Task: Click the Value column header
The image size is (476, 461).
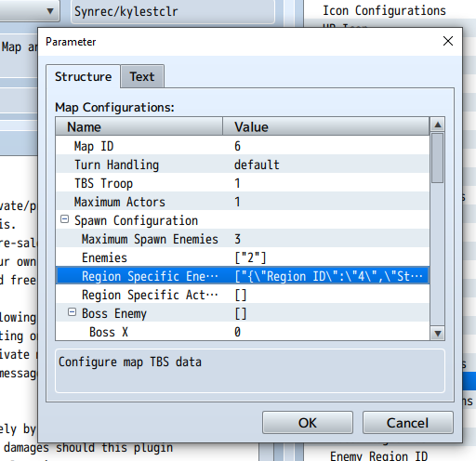Action: coord(326,126)
